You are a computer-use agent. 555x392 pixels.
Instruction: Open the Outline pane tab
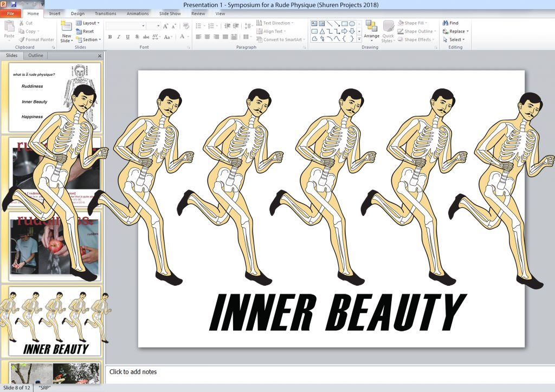[36, 55]
